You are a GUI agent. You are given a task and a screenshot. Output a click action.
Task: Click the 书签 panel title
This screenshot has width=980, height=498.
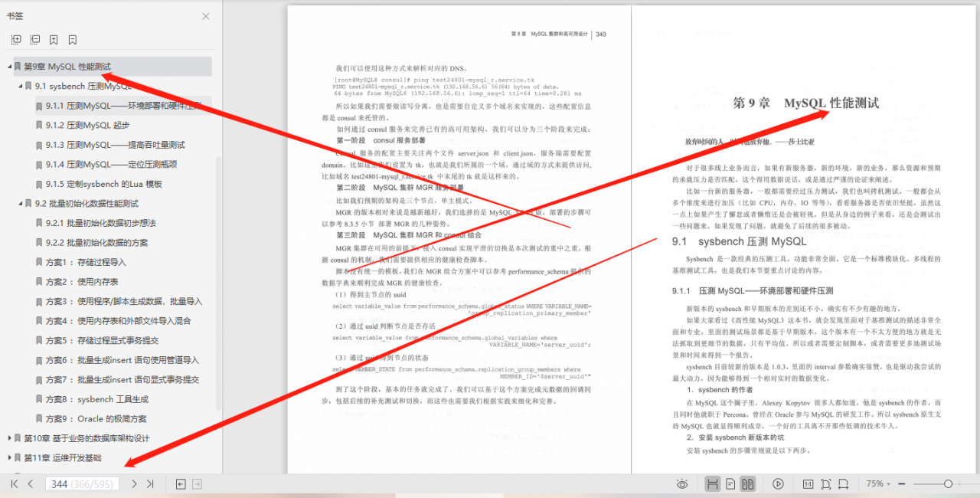pyautogui.click(x=15, y=16)
